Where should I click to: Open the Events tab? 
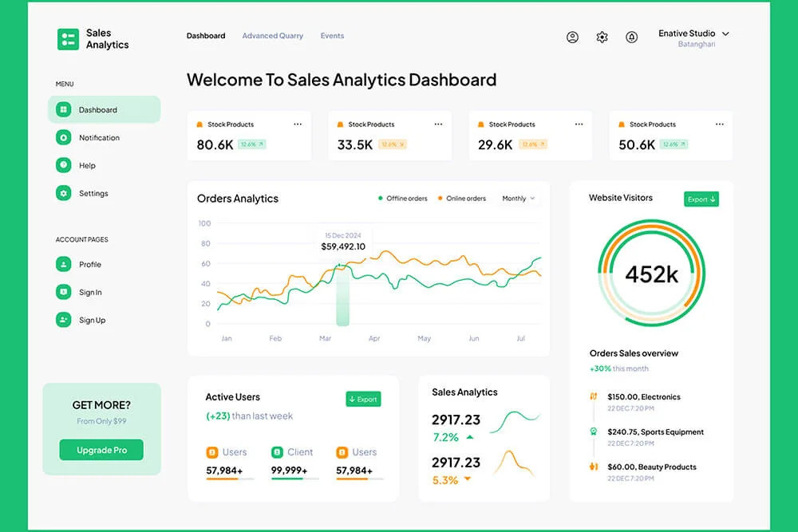pyautogui.click(x=332, y=36)
